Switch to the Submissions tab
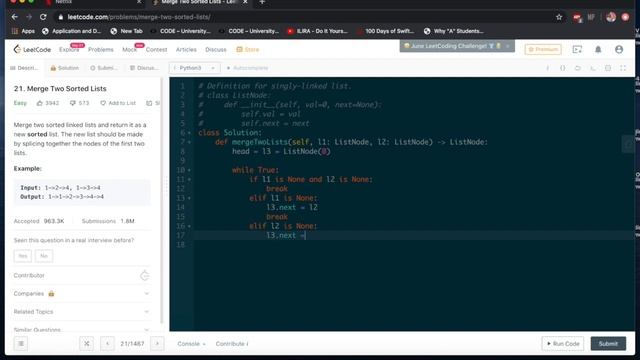Image resolution: width=640 pixels, height=360 pixels. [104, 68]
